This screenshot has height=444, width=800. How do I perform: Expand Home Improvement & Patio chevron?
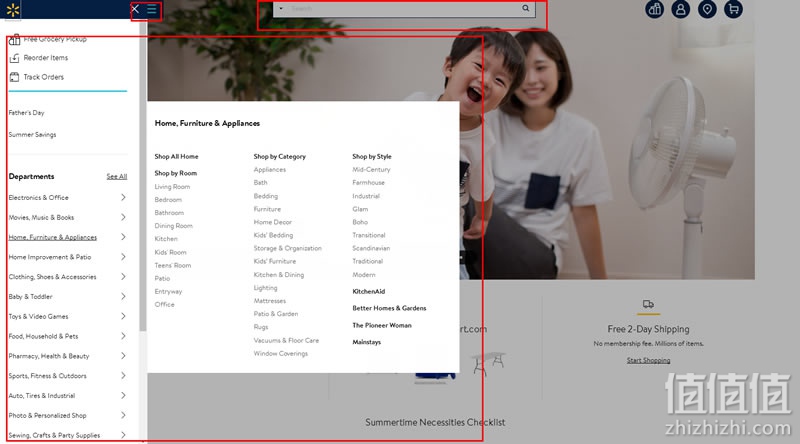coord(123,257)
